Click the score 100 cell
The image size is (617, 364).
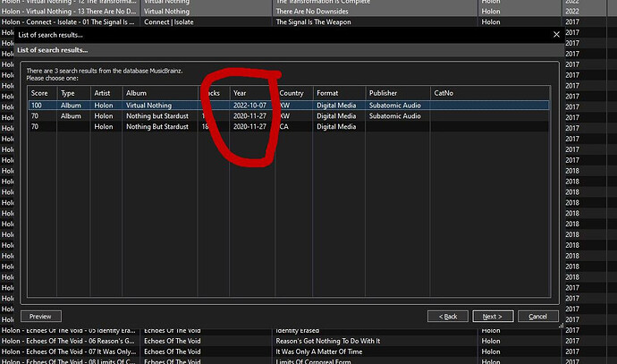click(37, 106)
